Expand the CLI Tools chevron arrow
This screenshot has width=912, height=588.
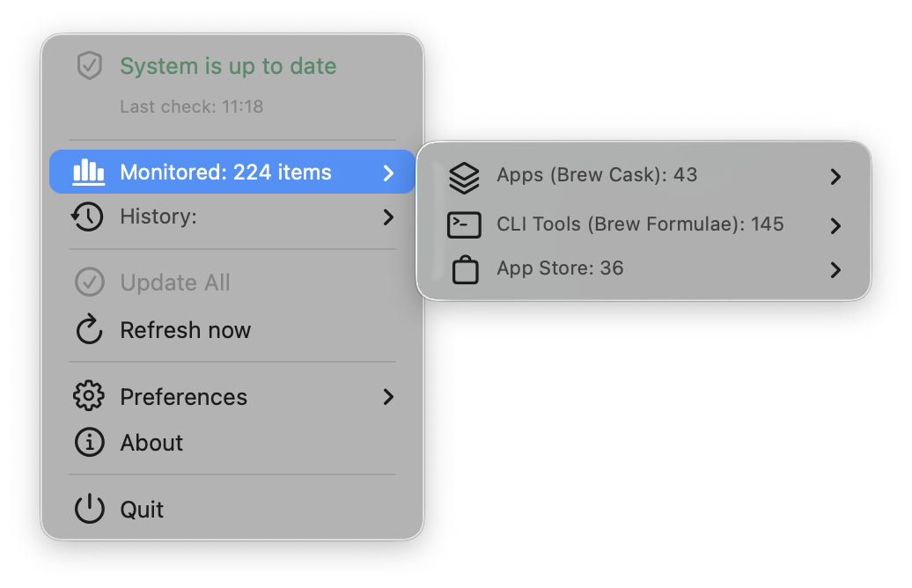(x=836, y=226)
